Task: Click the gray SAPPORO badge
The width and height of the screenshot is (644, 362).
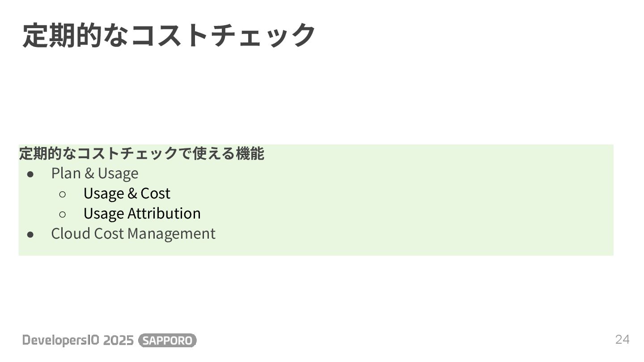Action: point(168,341)
